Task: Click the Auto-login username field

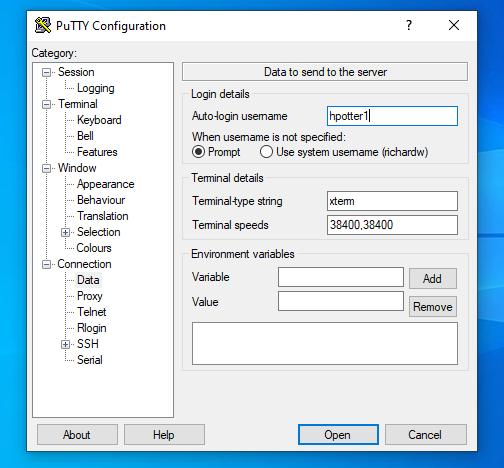Action: 392,116
